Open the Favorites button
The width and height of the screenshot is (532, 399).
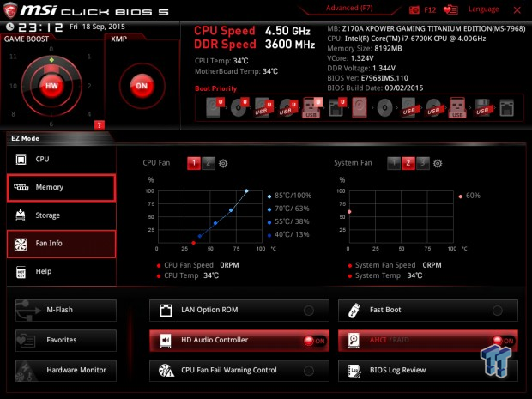pyautogui.click(x=66, y=341)
